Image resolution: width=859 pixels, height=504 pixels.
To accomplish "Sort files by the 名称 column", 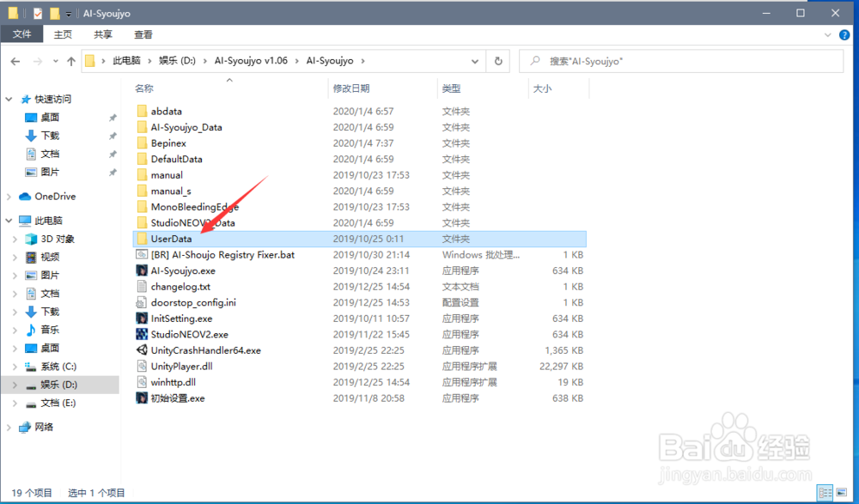I will click(x=143, y=88).
